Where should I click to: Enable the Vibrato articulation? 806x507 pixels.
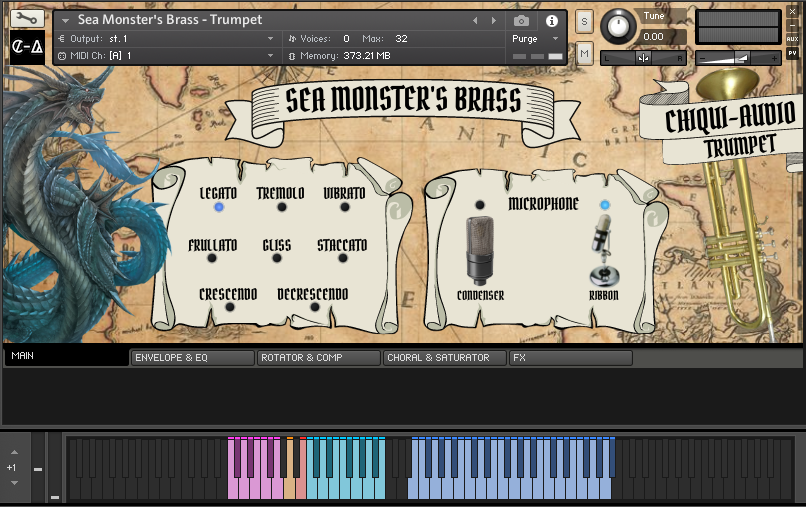(x=345, y=207)
